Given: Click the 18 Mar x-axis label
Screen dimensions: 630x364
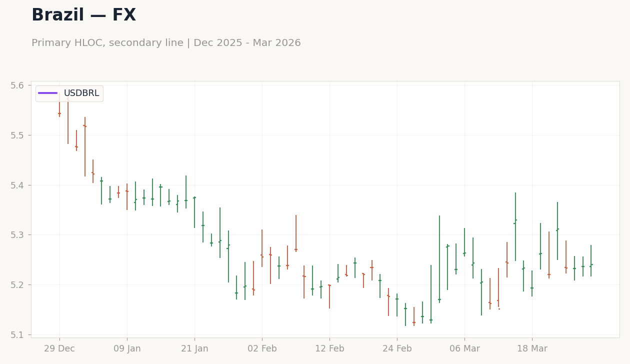Looking at the screenshot, I should (x=532, y=349).
